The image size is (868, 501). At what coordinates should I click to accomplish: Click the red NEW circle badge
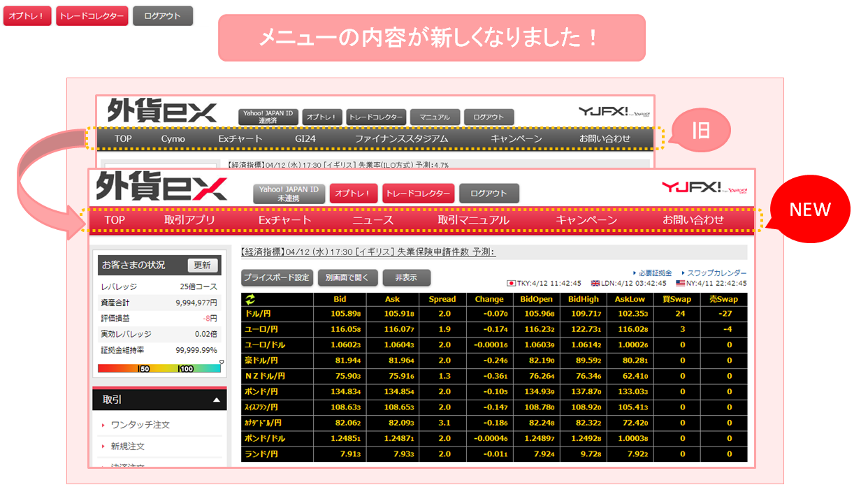[809, 210]
